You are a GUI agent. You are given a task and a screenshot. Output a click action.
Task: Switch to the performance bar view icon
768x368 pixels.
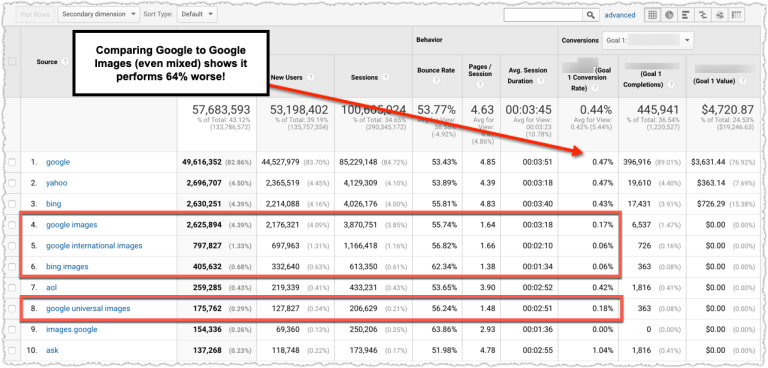point(686,15)
